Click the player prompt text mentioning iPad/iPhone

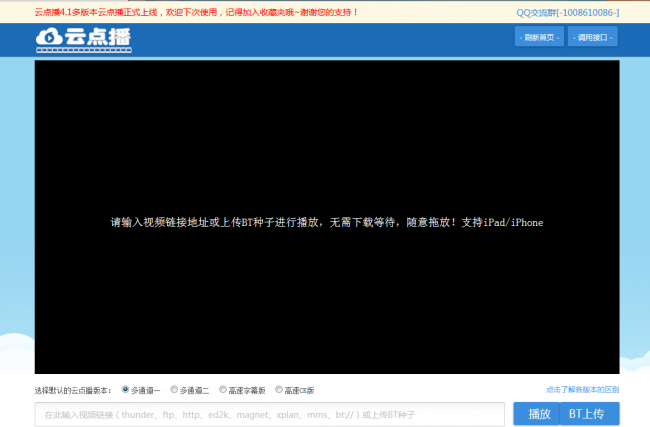(326, 222)
